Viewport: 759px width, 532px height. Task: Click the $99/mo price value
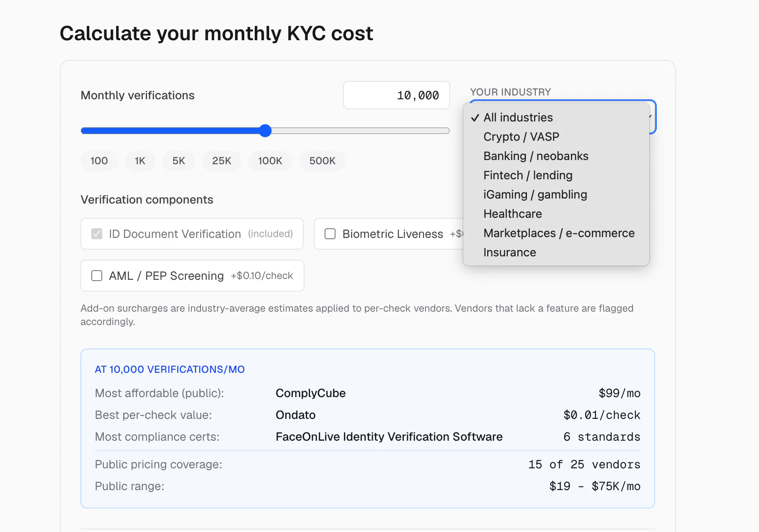pyautogui.click(x=620, y=393)
